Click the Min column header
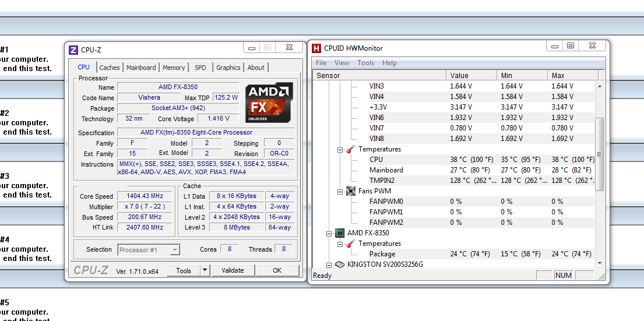Image resolution: width=644 pixels, height=321 pixels. pyautogui.click(x=522, y=76)
